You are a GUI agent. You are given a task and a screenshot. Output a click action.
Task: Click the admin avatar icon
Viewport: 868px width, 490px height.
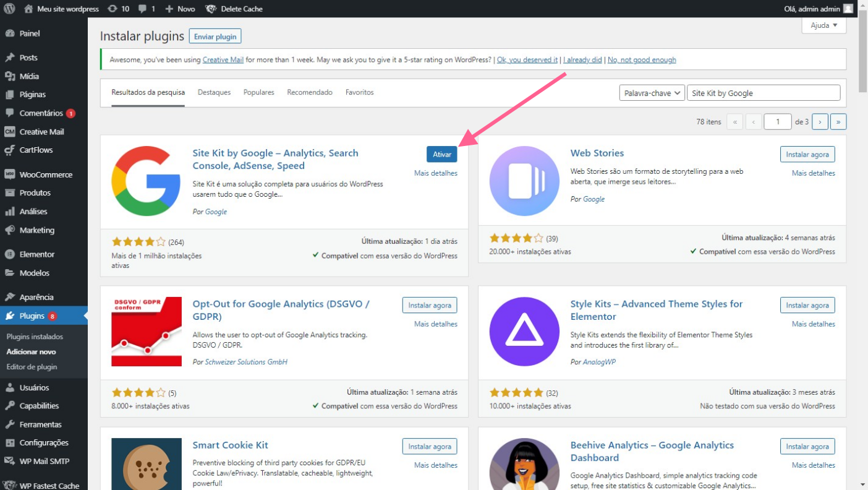848,9
